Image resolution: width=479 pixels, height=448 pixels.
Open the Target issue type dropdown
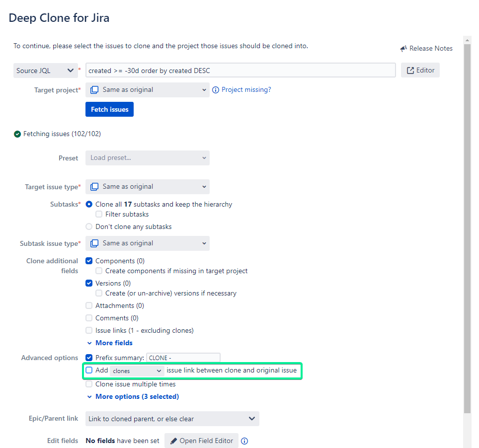tap(148, 187)
